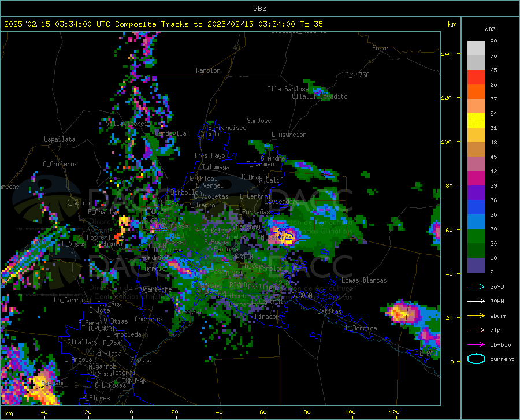The image size is (520, 420).
Task: Click the dBZ title at top
Action: click(x=259, y=9)
